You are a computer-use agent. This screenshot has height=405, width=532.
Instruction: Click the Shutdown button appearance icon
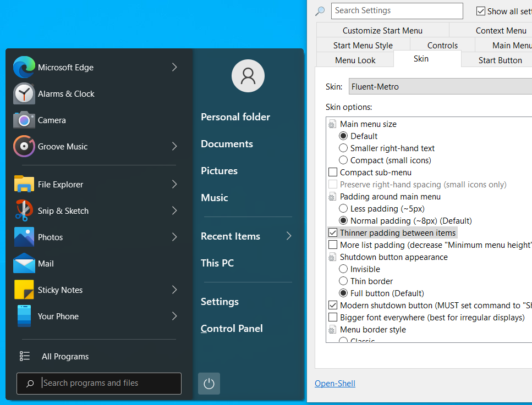pos(332,257)
